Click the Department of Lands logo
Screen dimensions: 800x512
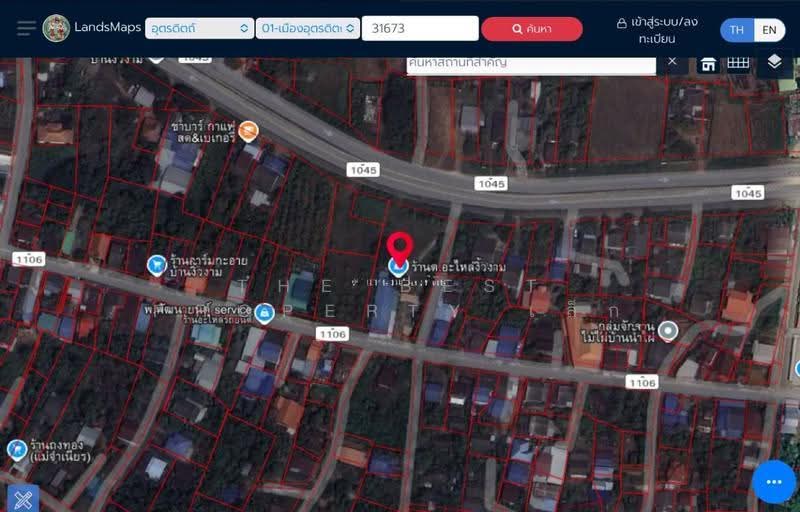56,28
